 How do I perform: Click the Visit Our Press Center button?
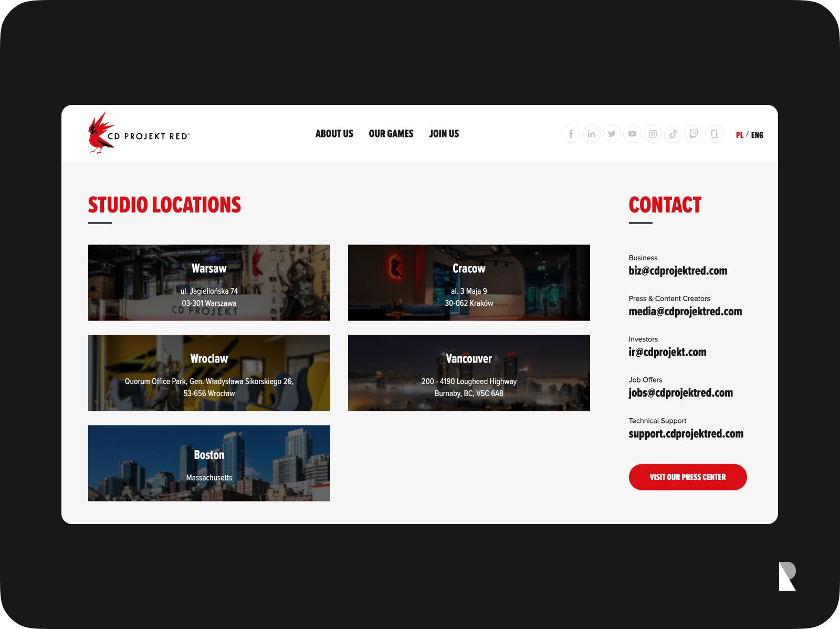coord(688,477)
